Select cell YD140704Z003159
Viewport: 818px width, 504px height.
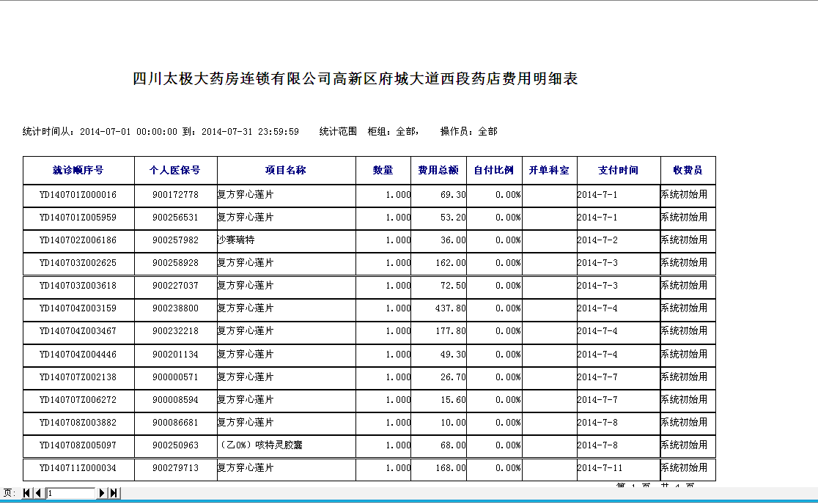78,308
